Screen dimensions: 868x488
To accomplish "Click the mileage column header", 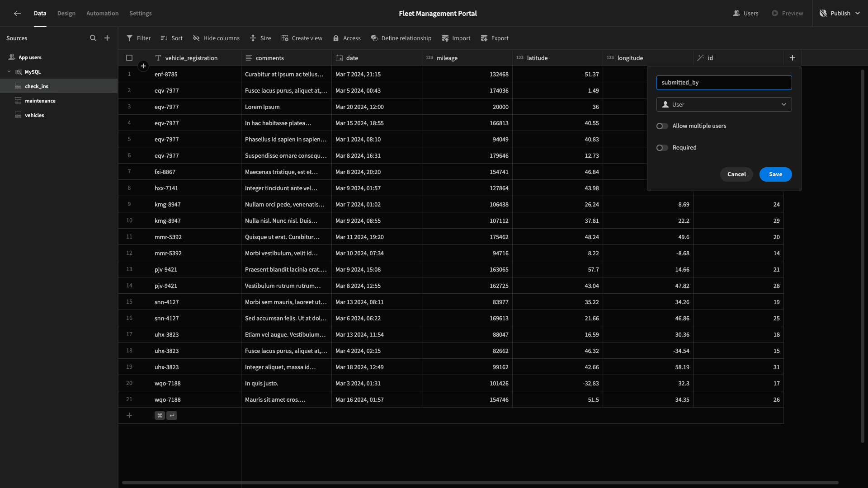I will (467, 58).
